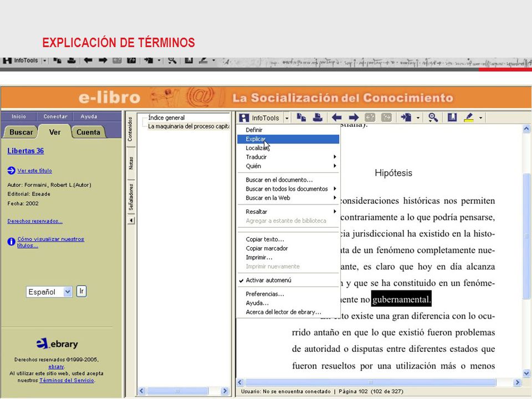The image size is (532, 399).
Task: Select the Notas vertical tab
Action: [131, 163]
